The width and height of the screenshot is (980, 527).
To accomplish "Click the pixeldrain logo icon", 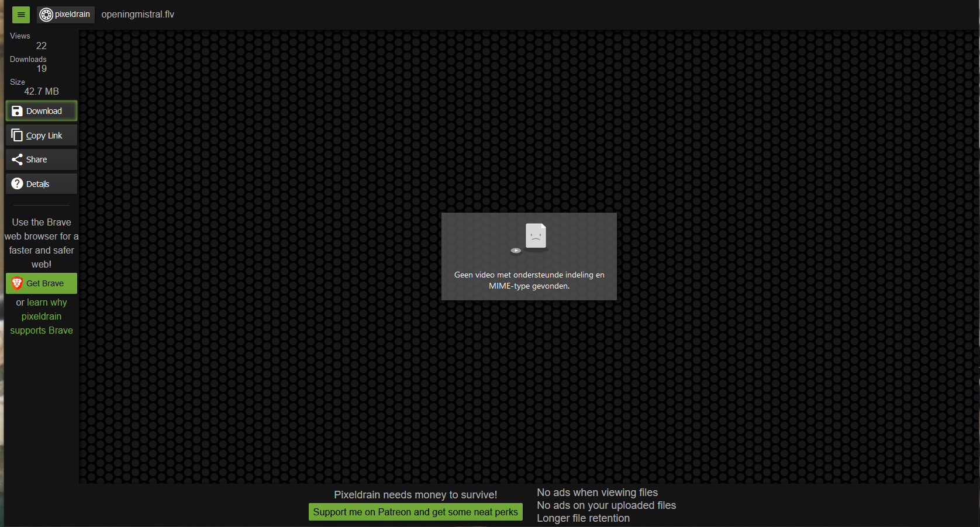I will pyautogui.click(x=46, y=15).
